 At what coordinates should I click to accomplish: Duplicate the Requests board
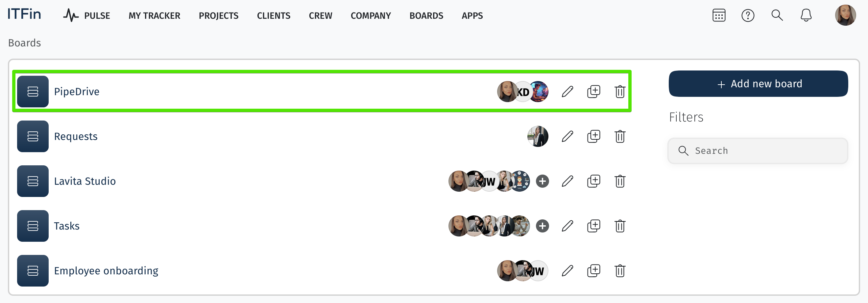[593, 136]
